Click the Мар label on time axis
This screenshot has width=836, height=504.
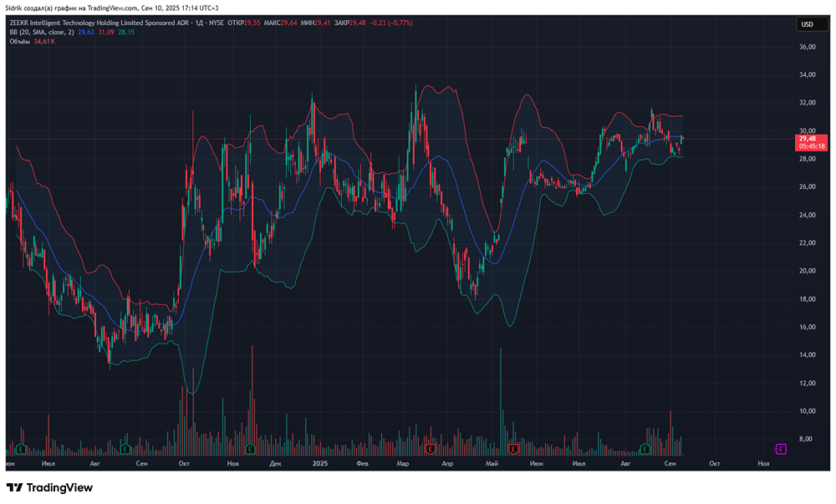[x=403, y=464]
